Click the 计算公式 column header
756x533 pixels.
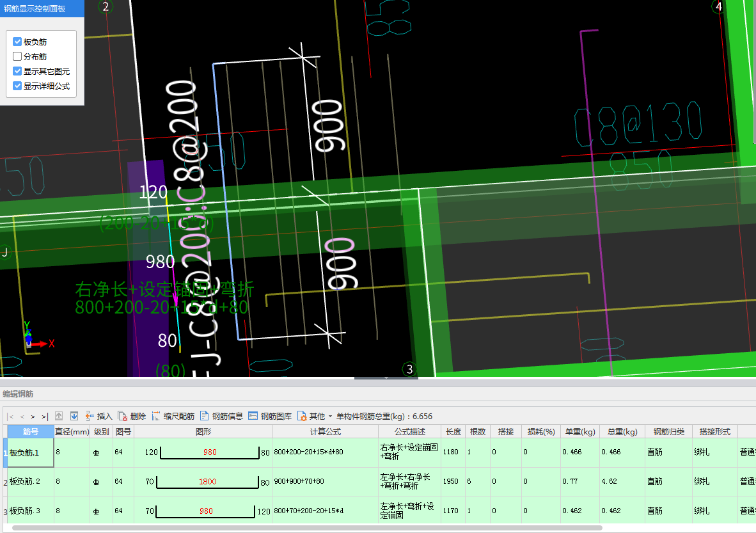[325, 431]
